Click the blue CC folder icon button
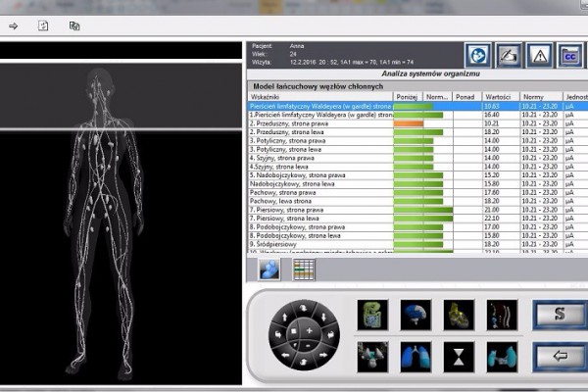The image size is (588, 392). (571, 55)
